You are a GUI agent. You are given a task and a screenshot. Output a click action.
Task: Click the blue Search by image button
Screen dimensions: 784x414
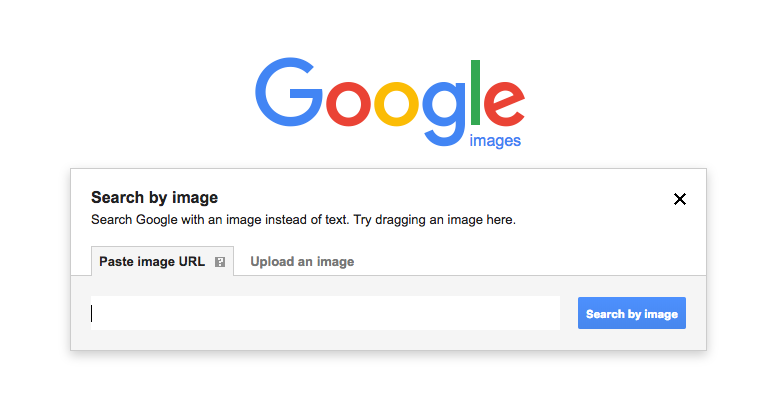click(x=632, y=314)
